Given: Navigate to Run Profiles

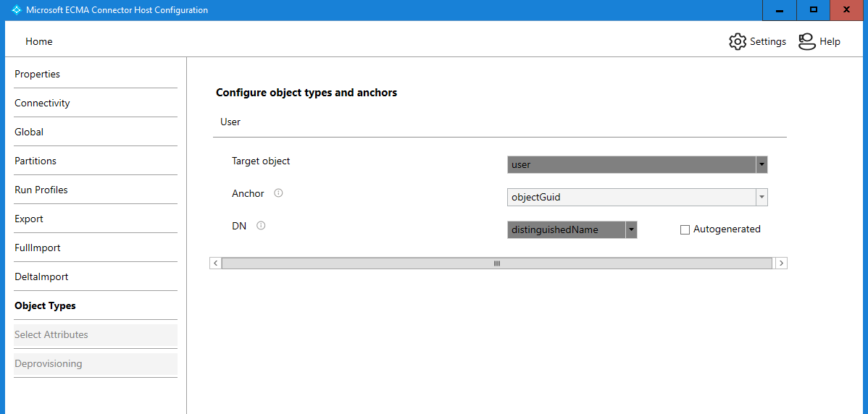Looking at the screenshot, I should [x=41, y=190].
